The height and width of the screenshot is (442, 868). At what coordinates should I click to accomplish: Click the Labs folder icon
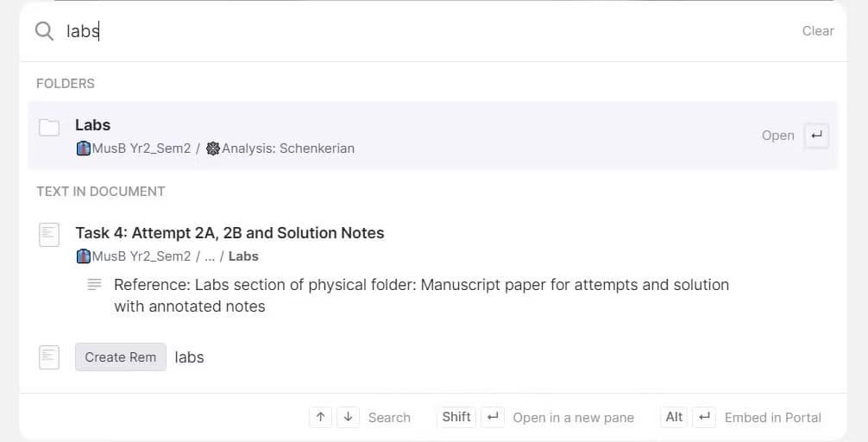point(49,128)
